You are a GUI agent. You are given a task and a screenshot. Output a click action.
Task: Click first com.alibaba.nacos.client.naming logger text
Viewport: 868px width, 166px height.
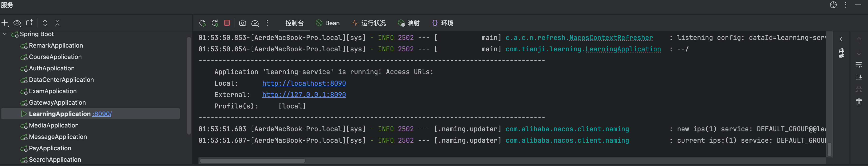coord(567,129)
